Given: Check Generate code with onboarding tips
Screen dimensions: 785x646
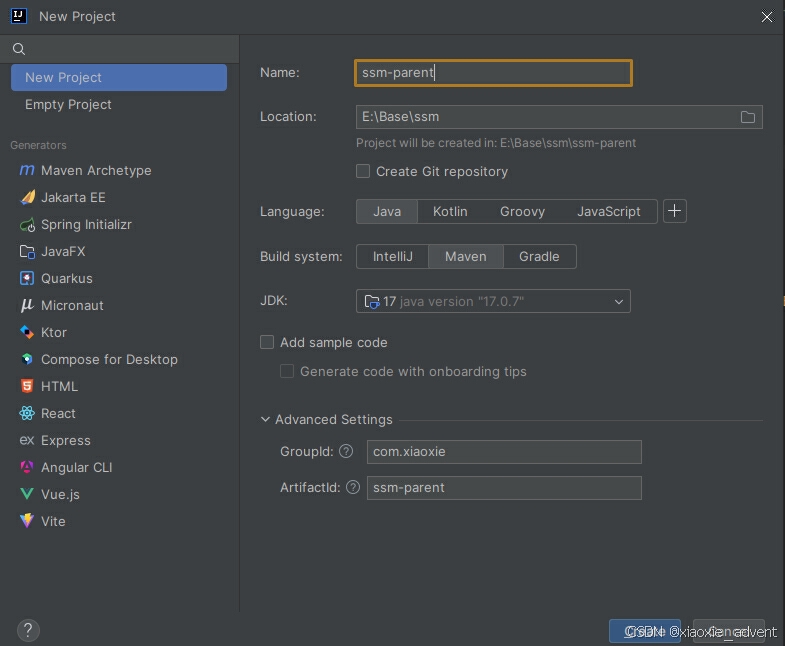Looking at the screenshot, I should click(287, 371).
